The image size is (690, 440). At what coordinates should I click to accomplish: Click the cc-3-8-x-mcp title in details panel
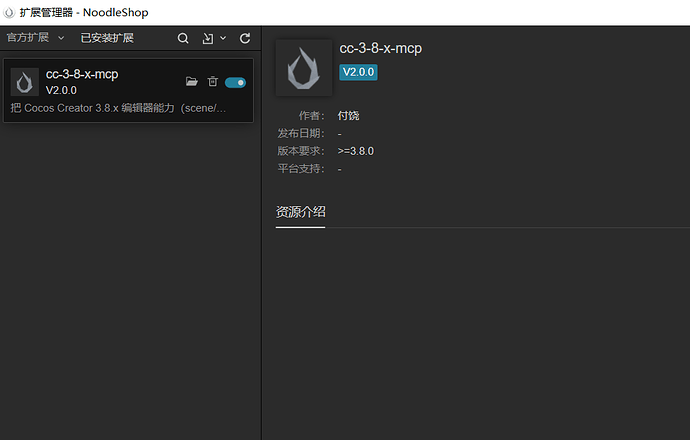pyautogui.click(x=380, y=48)
